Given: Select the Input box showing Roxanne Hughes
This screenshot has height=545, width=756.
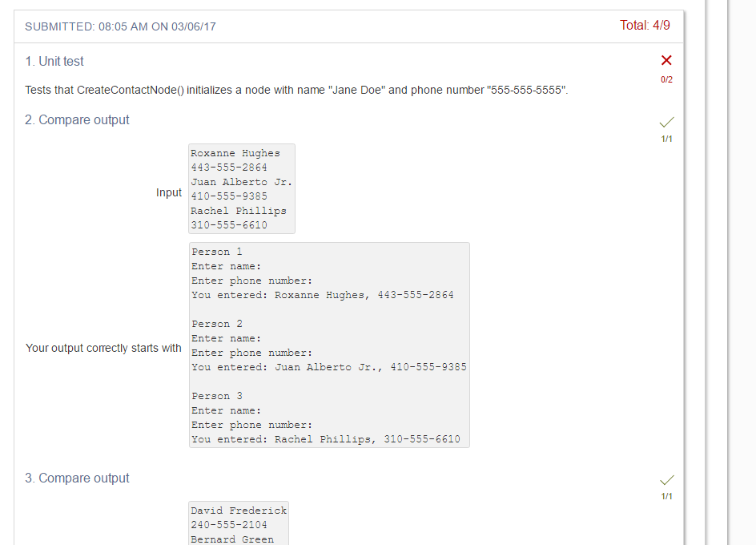Looking at the screenshot, I should (x=241, y=188).
